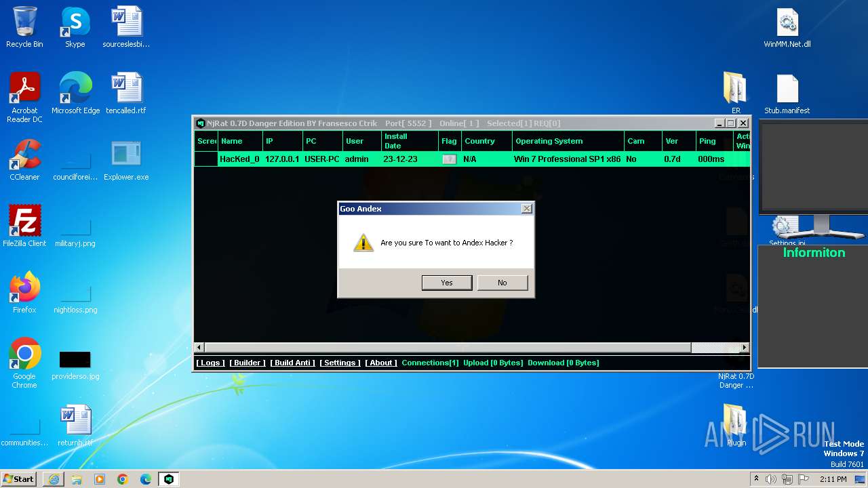Open the Build Anti menu
Viewport: 868px width, 488px height.
pos(293,363)
